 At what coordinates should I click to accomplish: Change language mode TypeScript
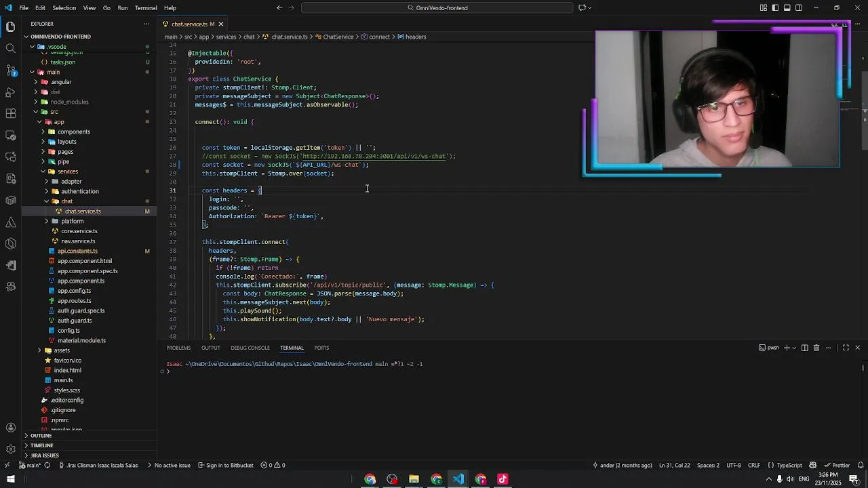(786, 465)
